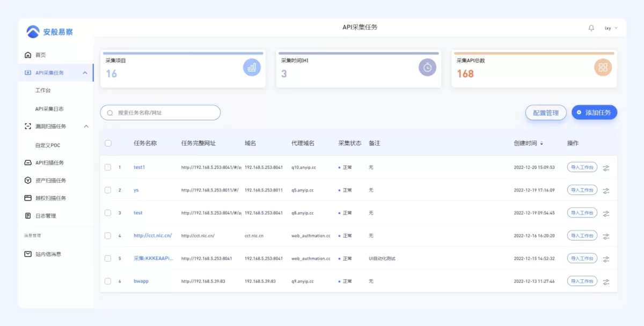The image size is (644, 326).
Task: Click the 站内信消息 envelope icon
Action: [28, 254]
